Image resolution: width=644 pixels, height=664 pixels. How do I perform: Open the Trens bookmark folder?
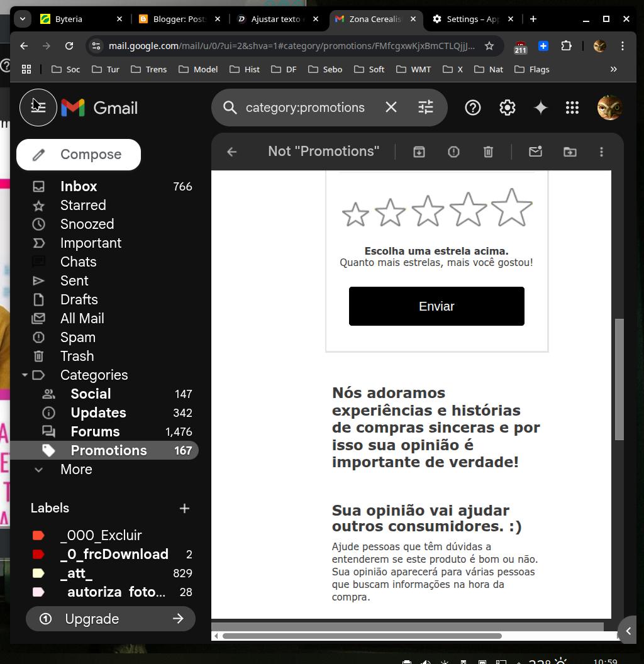148,69
